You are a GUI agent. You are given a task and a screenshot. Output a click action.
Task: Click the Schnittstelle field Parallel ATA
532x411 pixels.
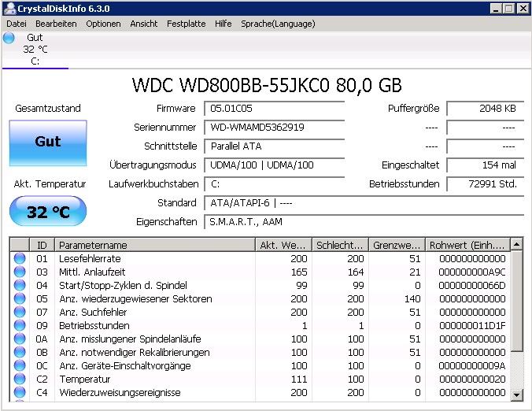coord(275,146)
